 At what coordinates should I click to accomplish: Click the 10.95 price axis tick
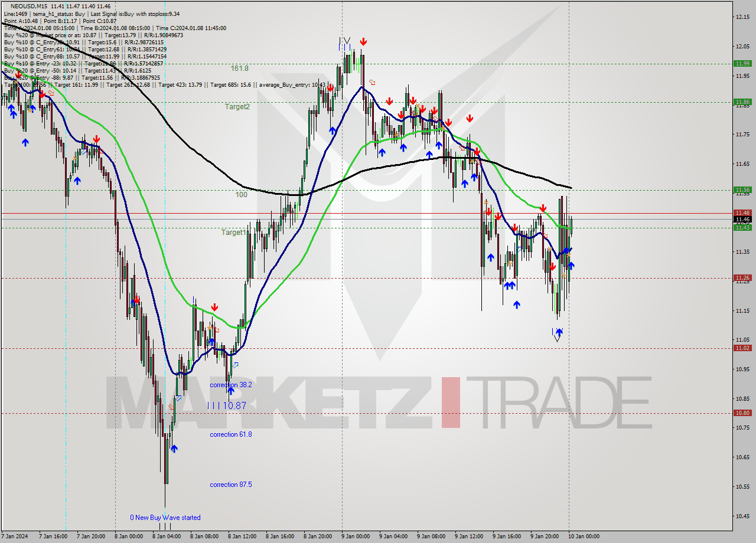pyautogui.click(x=742, y=369)
